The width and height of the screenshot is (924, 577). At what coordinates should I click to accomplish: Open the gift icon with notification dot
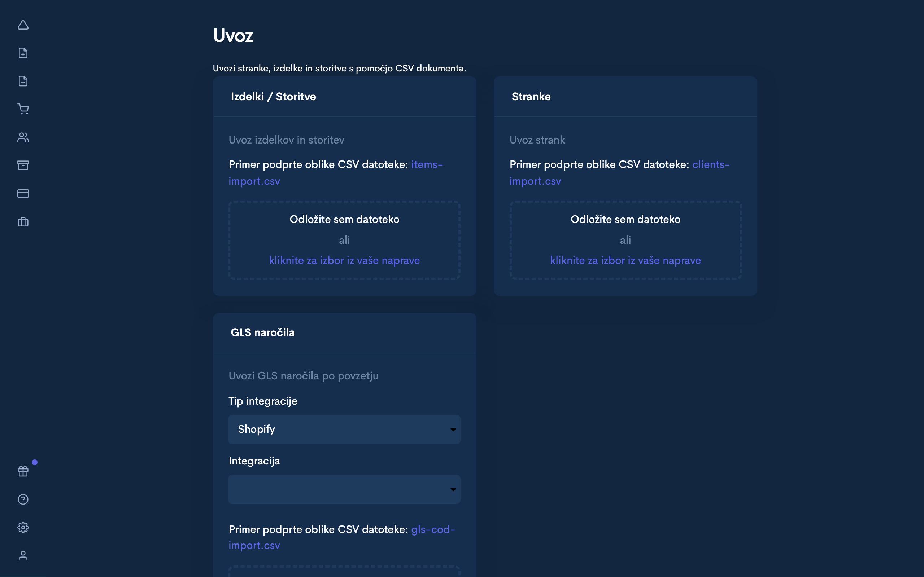tap(23, 471)
